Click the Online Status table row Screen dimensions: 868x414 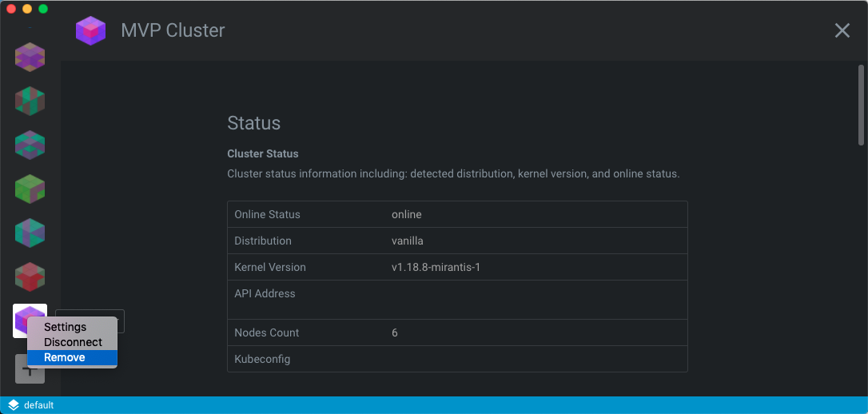click(457, 214)
